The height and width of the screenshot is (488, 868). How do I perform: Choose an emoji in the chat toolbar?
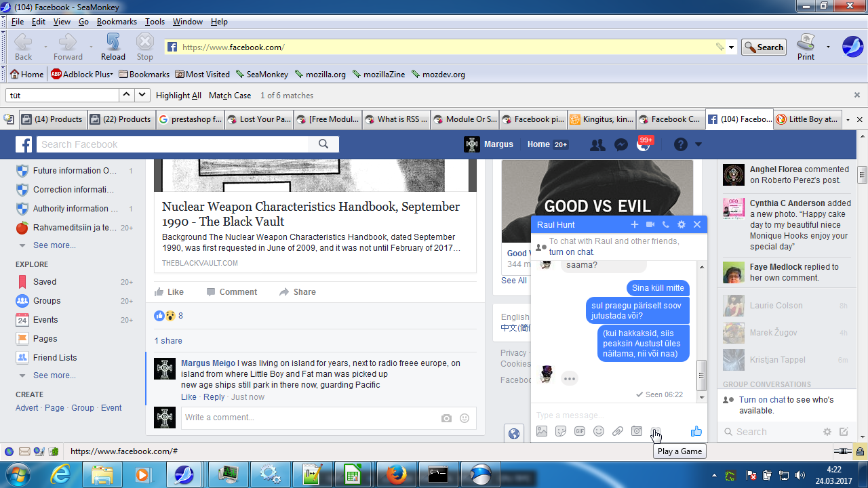tap(599, 431)
